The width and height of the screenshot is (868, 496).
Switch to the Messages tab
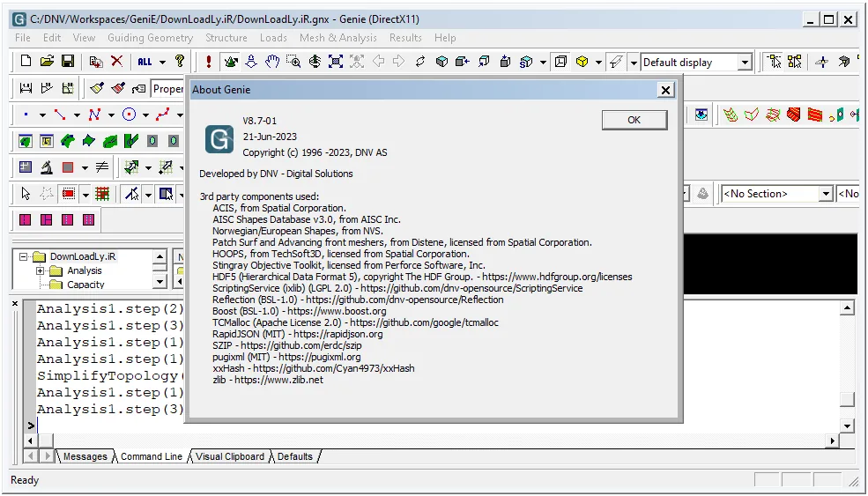coord(85,456)
